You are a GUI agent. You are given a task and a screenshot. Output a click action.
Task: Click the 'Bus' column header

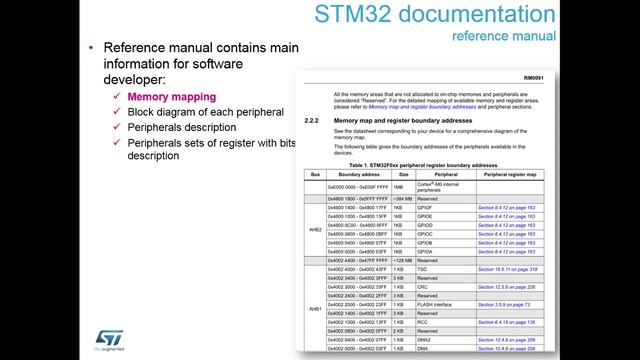pyautogui.click(x=315, y=175)
